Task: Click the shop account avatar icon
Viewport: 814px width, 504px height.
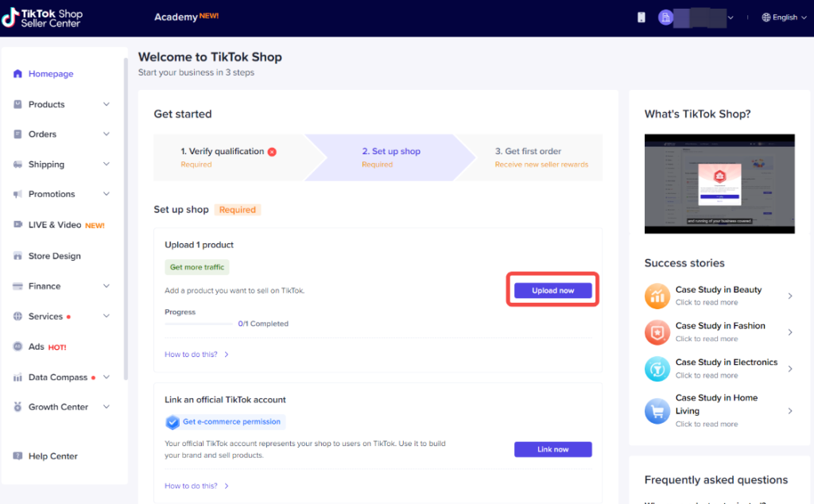Action: [x=665, y=17]
